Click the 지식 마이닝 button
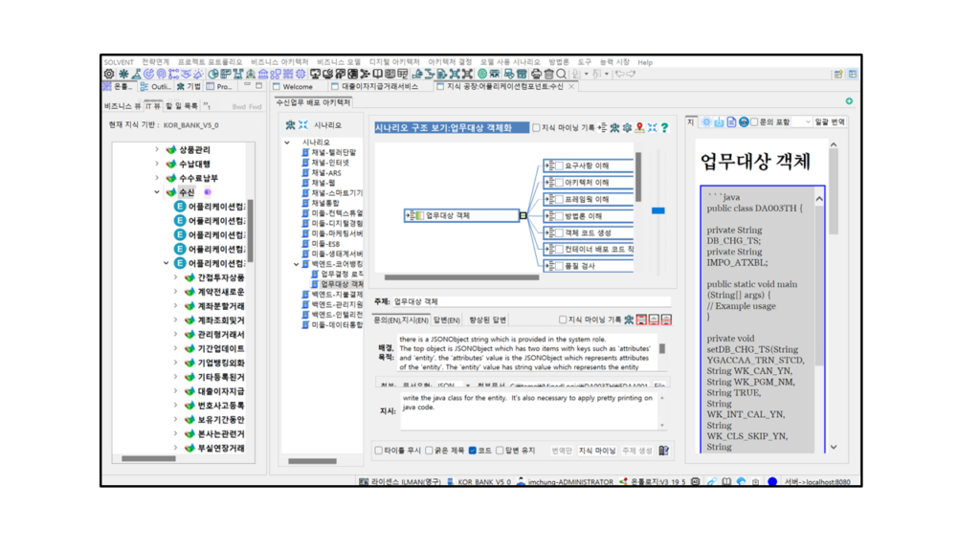The image size is (980, 551). 597,451
